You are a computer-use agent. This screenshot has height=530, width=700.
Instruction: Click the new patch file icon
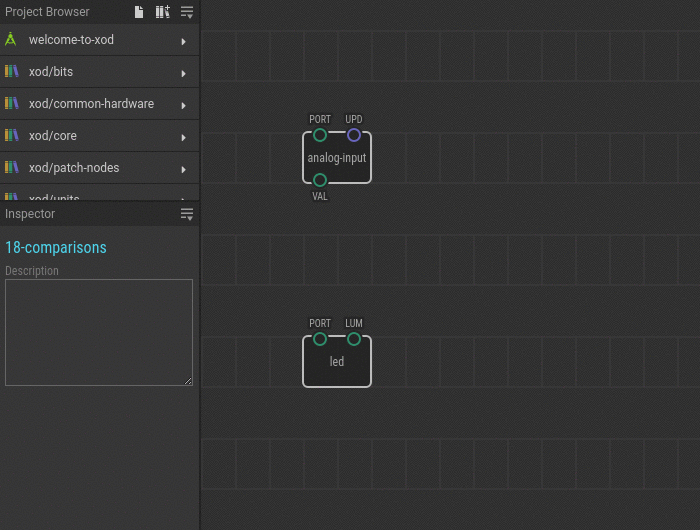click(x=139, y=12)
